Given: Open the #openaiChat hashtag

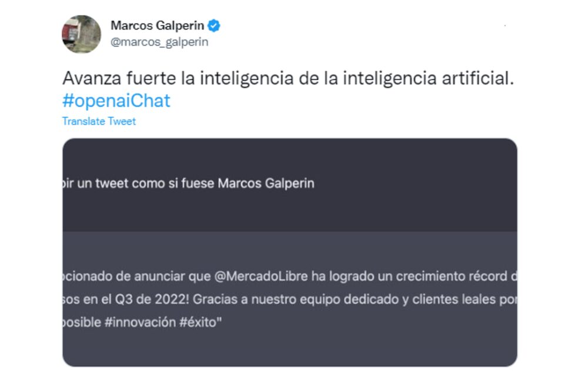Looking at the screenshot, I should 115,101.
